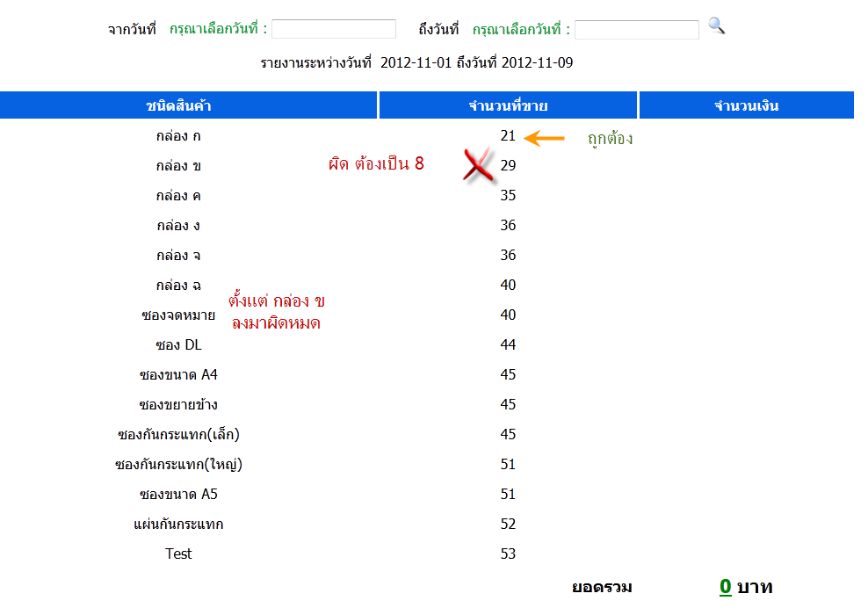Click the ยอดรวม total label
The width and height of the screenshot is (868, 608).
(602, 587)
